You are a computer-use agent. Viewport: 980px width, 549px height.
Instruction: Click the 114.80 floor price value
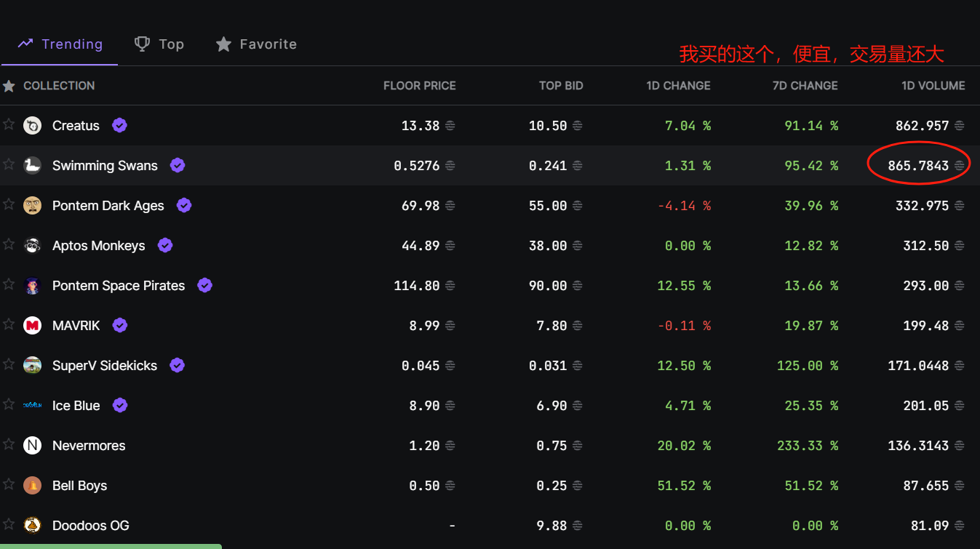tap(417, 286)
